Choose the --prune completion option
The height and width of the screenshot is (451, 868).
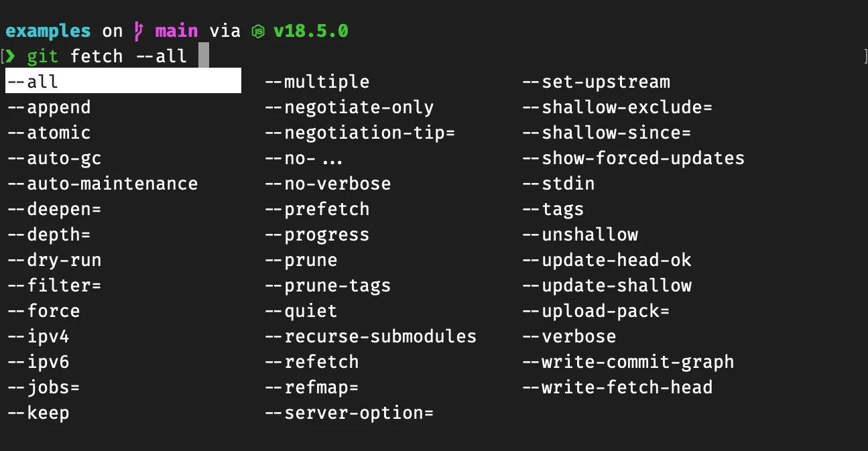click(x=301, y=260)
